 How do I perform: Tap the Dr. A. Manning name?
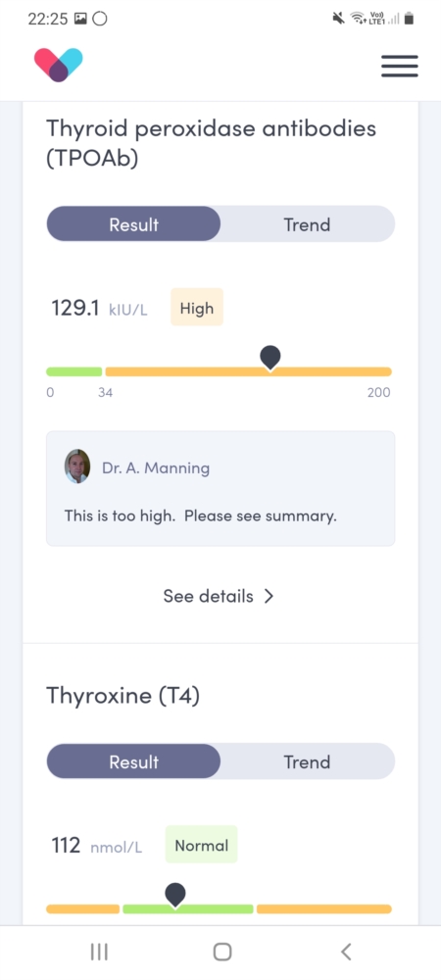click(156, 468)
